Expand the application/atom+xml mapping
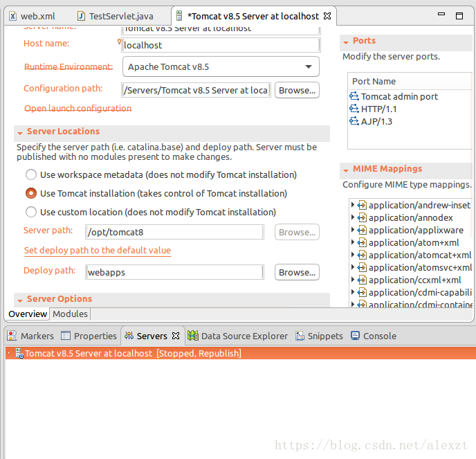The height and width of the screenshot is (459, 476). (x=353, y=242)
